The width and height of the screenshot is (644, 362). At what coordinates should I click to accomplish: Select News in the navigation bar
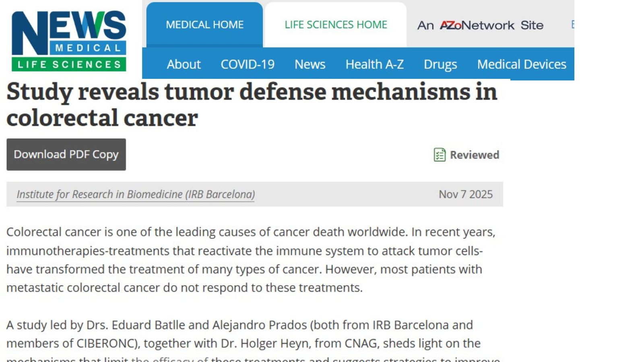310,64
